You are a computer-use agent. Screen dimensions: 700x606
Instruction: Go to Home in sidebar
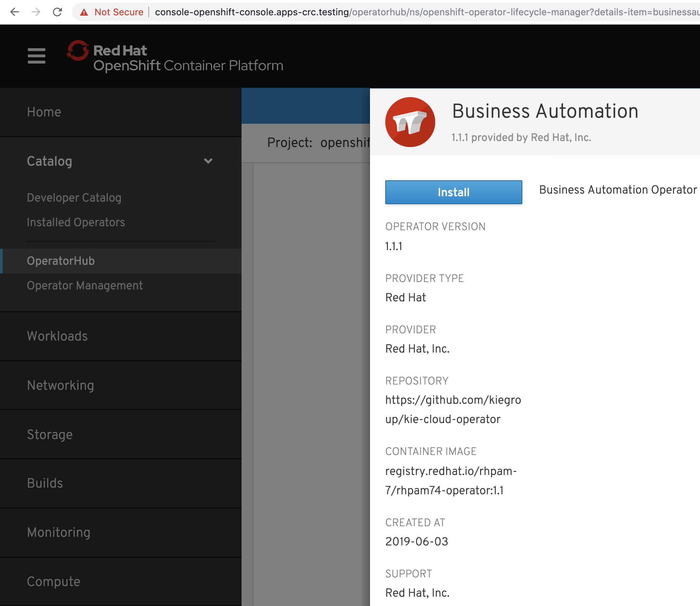[x=44, y=112]
